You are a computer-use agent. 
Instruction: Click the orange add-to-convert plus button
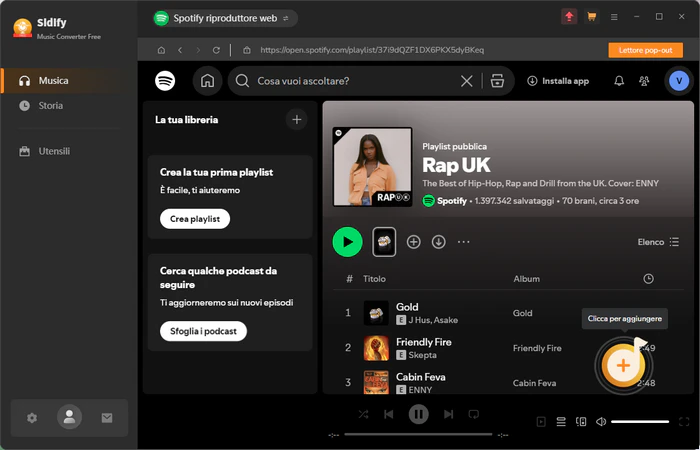pyautogui.click(x=623, y=366)
